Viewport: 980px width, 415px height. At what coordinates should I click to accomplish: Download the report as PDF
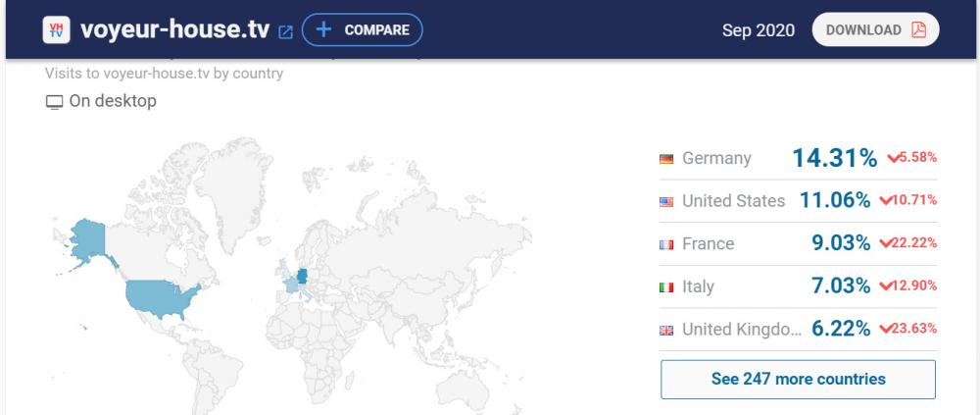point(875,29)
